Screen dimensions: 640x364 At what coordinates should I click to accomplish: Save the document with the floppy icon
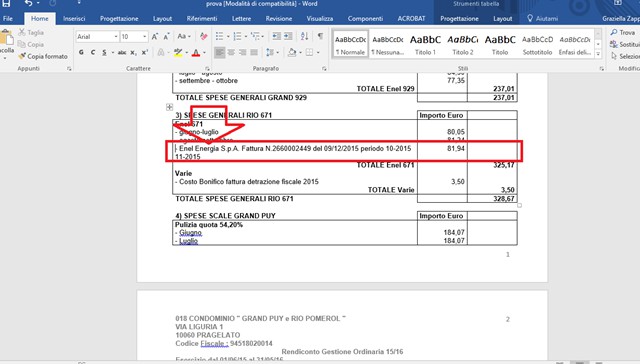pos(6,3)
